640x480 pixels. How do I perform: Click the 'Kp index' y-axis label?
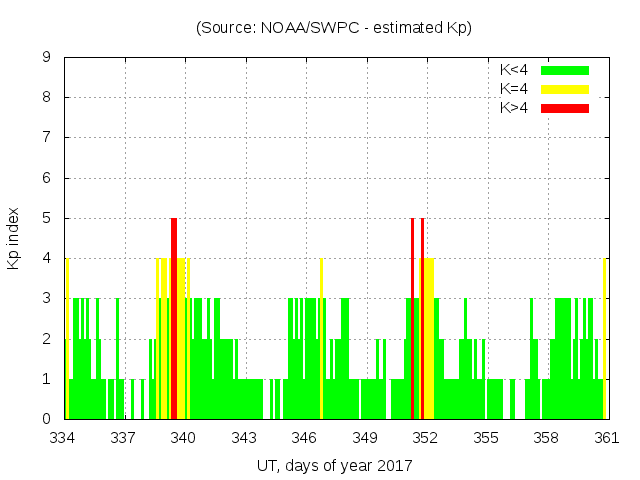[x=14, y=238]
